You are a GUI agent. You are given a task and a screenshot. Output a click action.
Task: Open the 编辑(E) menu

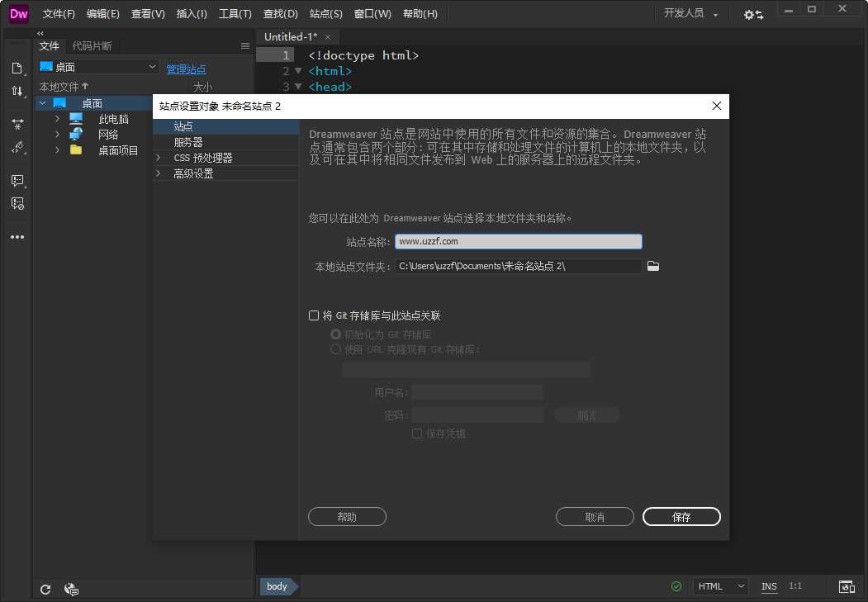point(103,14)
